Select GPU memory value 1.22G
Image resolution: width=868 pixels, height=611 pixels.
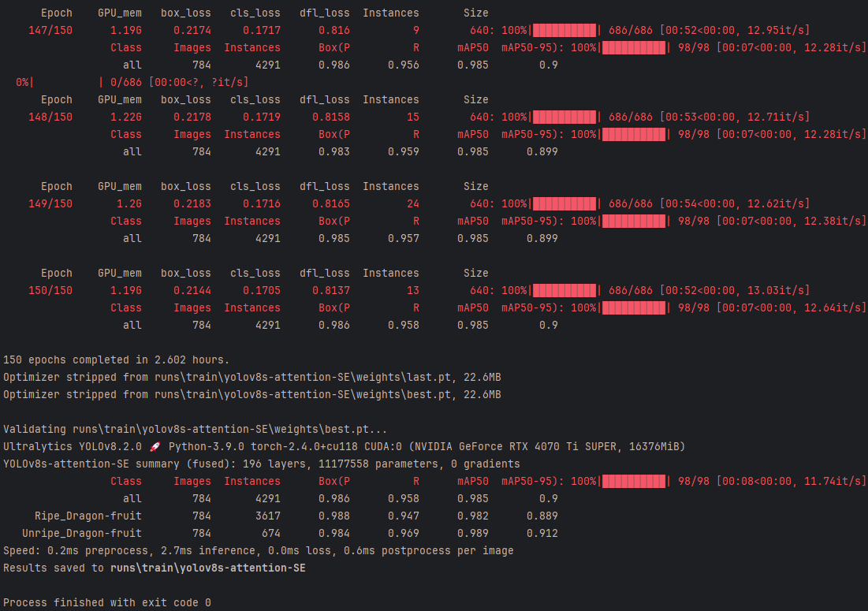(x=125, y=117)
